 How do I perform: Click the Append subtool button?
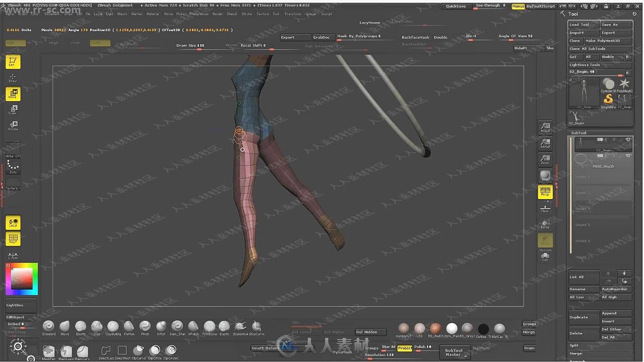tap(616, 313)
